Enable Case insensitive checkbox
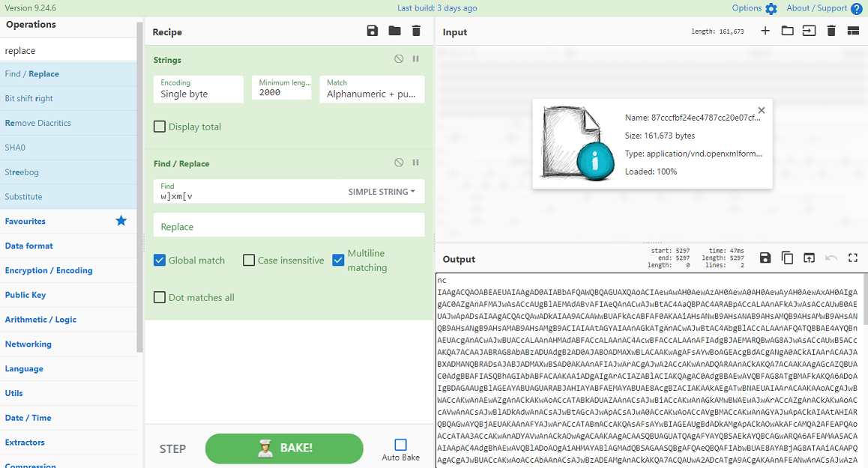 coord(249,260)
